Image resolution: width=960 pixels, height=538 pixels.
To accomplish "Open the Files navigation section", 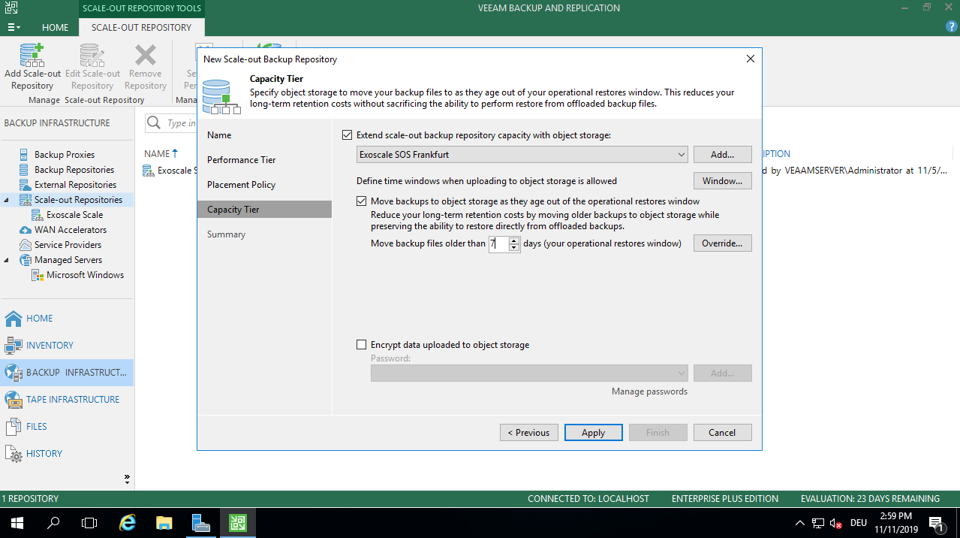I will [36, 426].
